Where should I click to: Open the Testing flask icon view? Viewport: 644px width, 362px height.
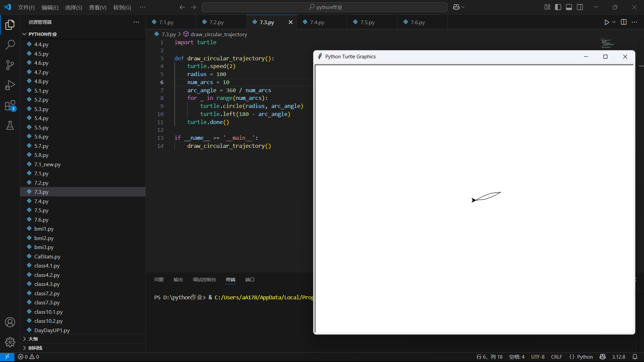click(x=10, y=126)
